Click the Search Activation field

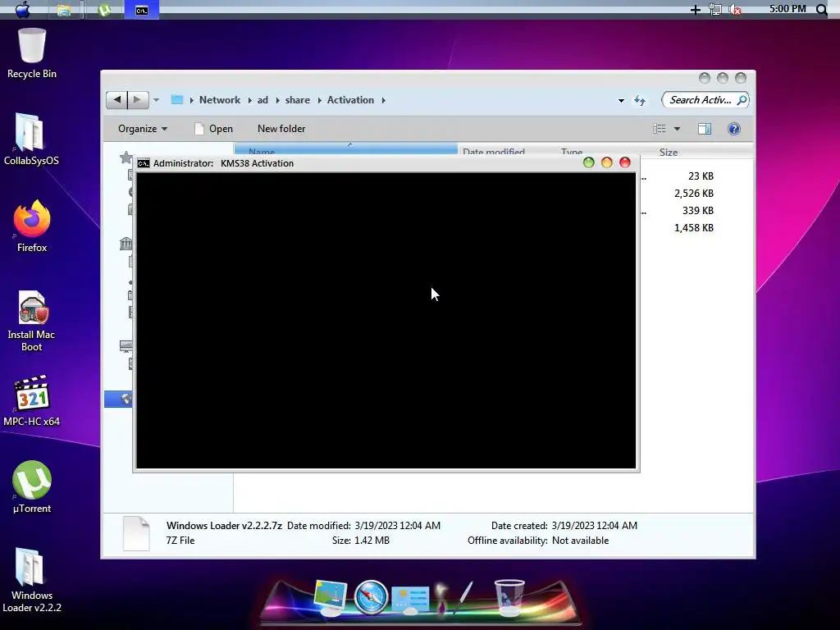pyautogui.click(x=705, y=100)
